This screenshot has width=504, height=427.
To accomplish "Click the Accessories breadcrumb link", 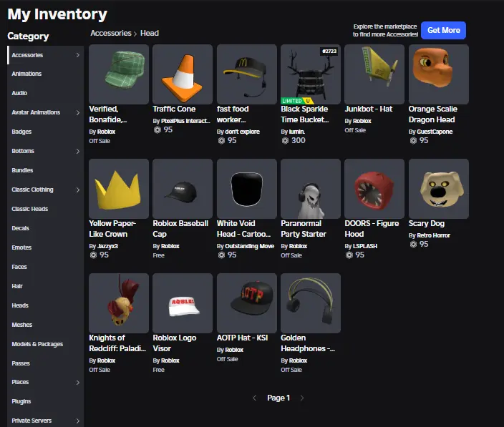I will [x=111, y=33].
